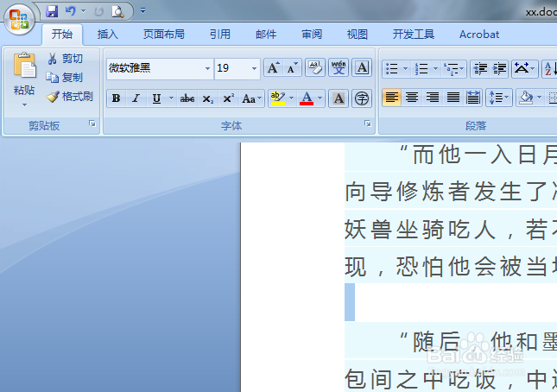This screenshot has width=557, height=392.
Task: Click the multilevel list icon
Action: click(x=452, y=68)
